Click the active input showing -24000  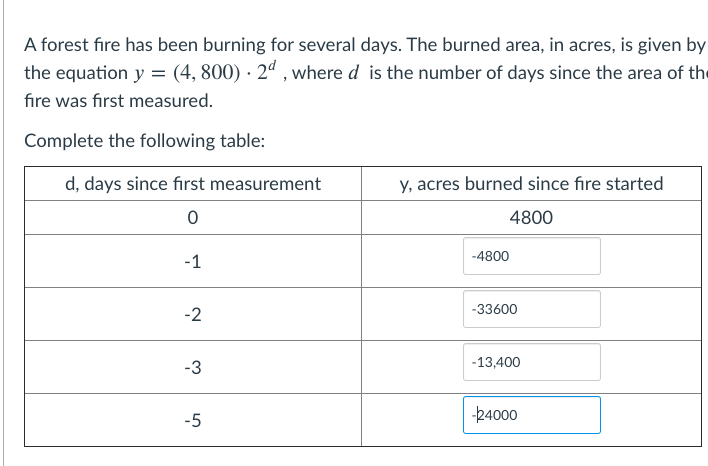point(531,415)
